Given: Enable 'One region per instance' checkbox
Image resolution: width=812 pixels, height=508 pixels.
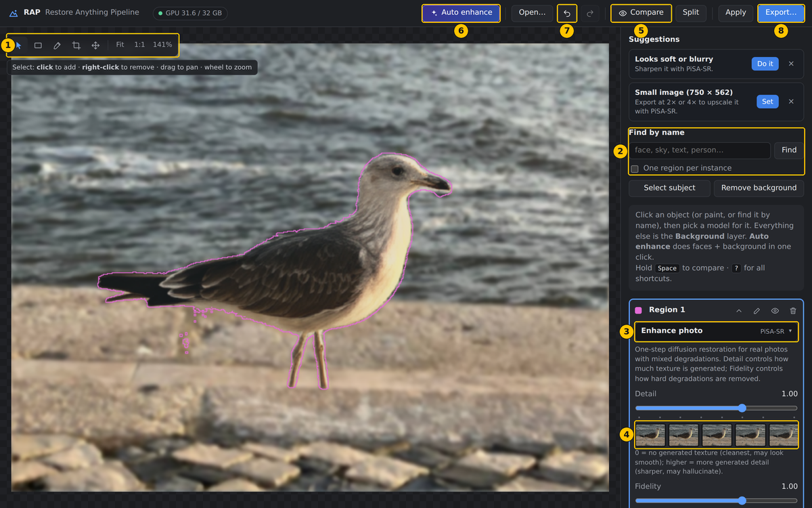Looking at the screenshot, I should point(635,169).
